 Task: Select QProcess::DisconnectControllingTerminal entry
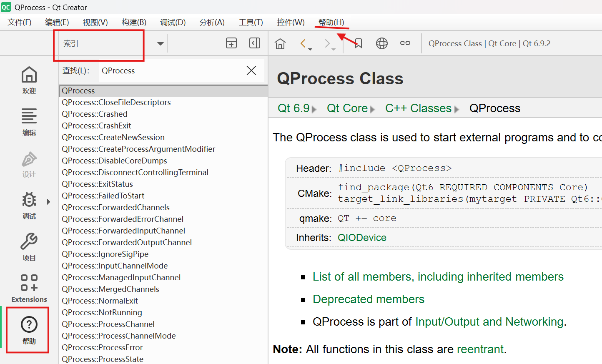coord(163,173)
